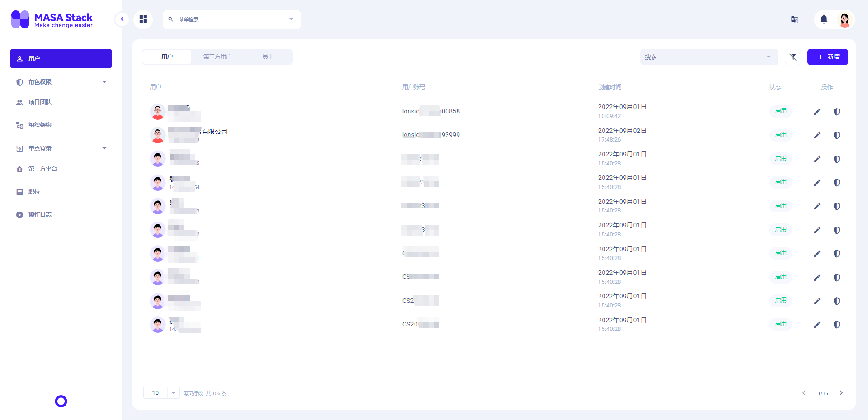Go to previous page of users
The image size is (868, 420).
tap(804, 393)
